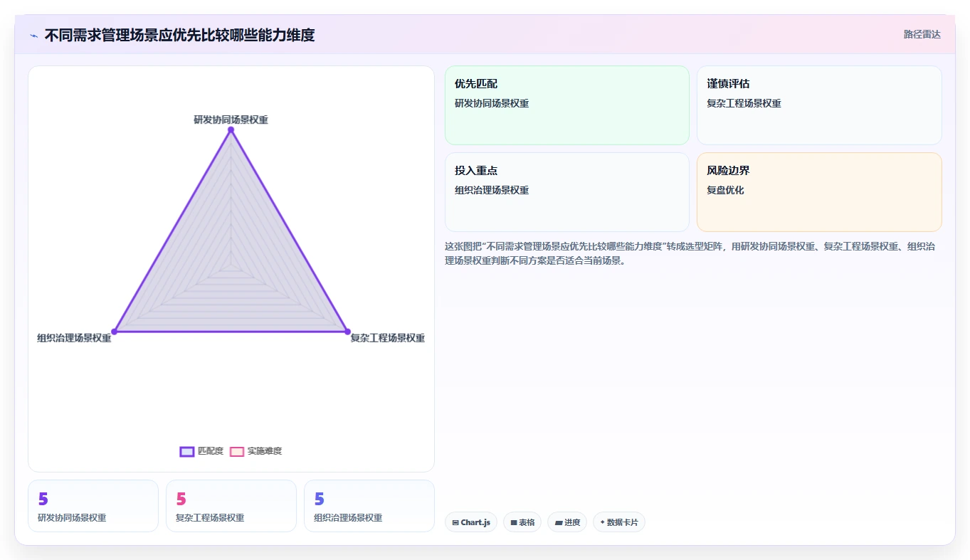Click 研发协同场景权重 label in the stat card
Image resolution: width=970 pixels, height=560 pixels.
tap(72, 518)
